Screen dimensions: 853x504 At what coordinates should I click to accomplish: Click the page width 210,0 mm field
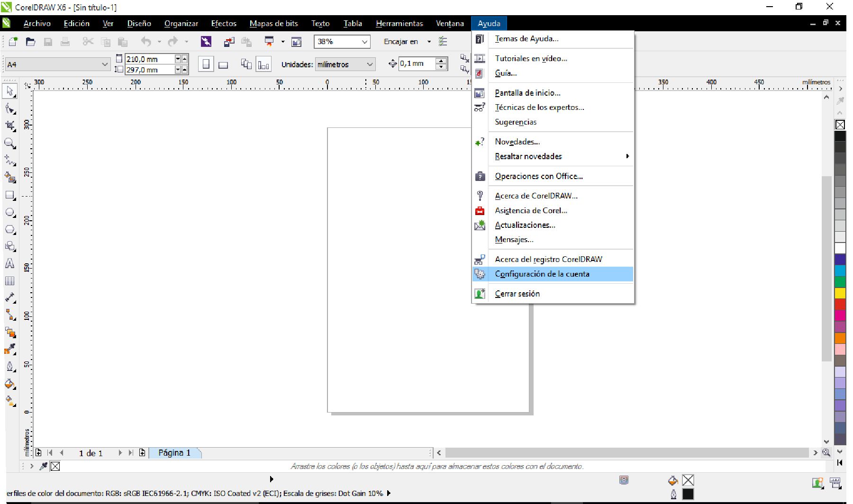(x=150, y=59)
